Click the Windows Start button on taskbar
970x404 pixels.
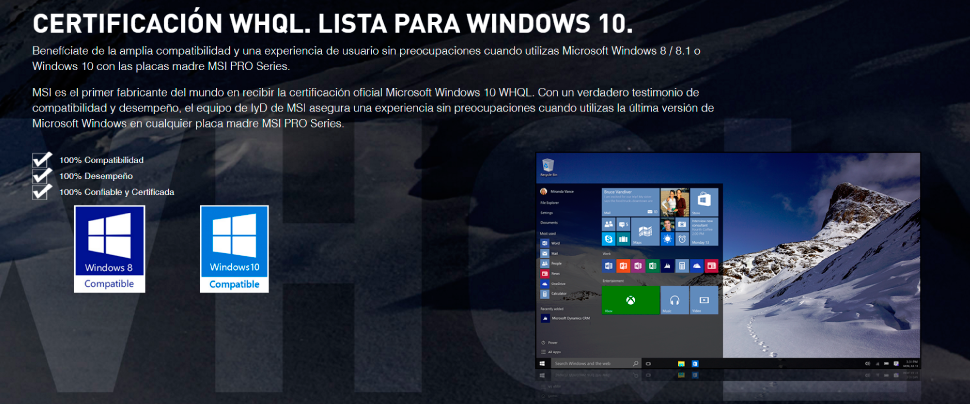pos(542,362)
